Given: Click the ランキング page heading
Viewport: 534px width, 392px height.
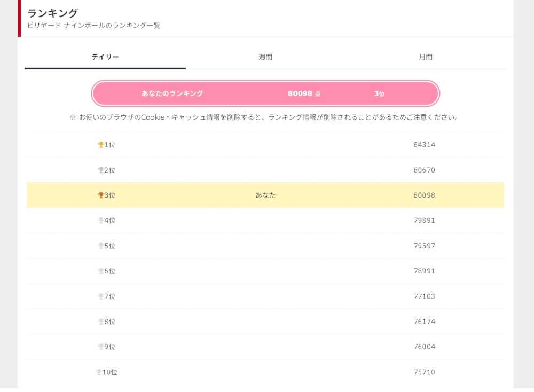Looking at the screenshot, I should pyautogui.click(x=52, y=13).
